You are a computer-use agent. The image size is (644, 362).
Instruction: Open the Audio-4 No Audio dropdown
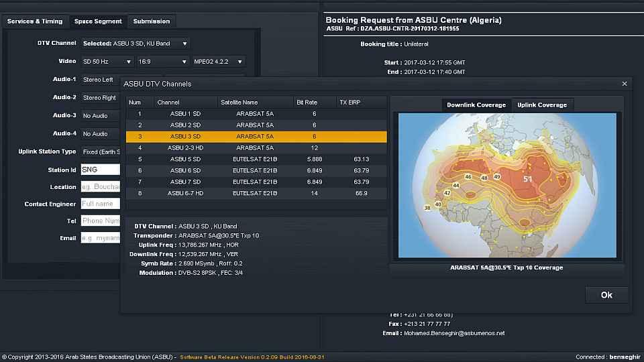point(101,134)
